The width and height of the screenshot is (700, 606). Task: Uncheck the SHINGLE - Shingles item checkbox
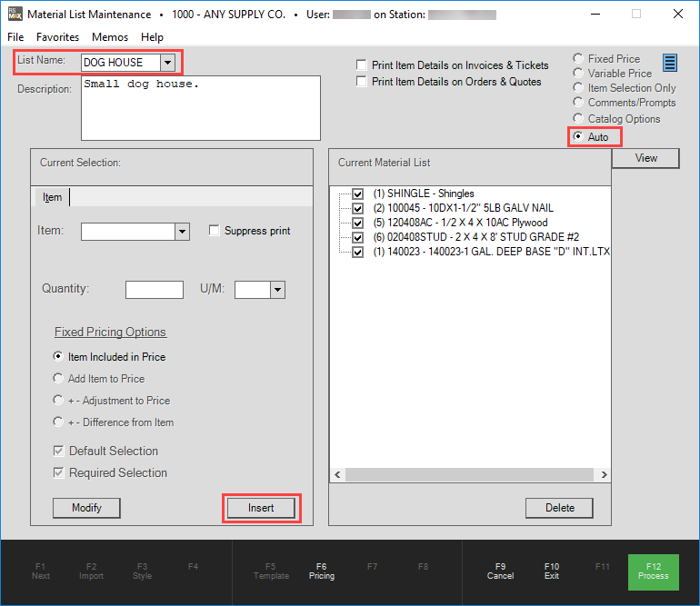tap(357, 194)
